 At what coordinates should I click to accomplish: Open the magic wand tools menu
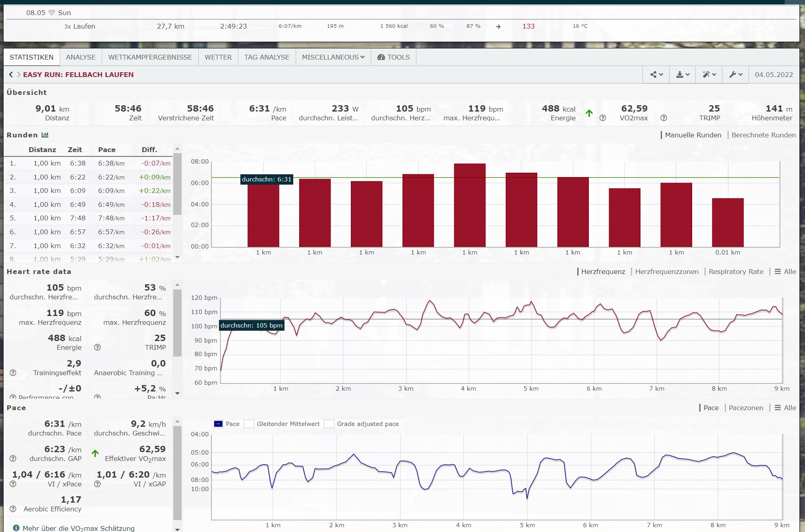click(x=709, y=75)
